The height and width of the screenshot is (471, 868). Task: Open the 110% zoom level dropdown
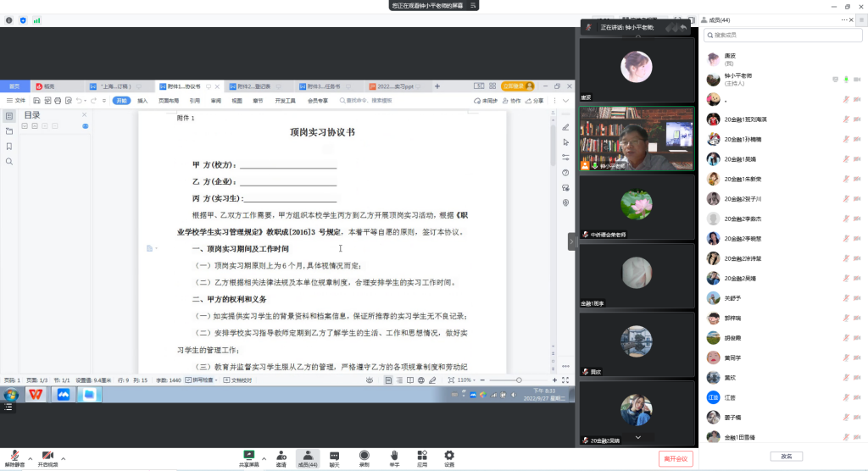point(465,380)
